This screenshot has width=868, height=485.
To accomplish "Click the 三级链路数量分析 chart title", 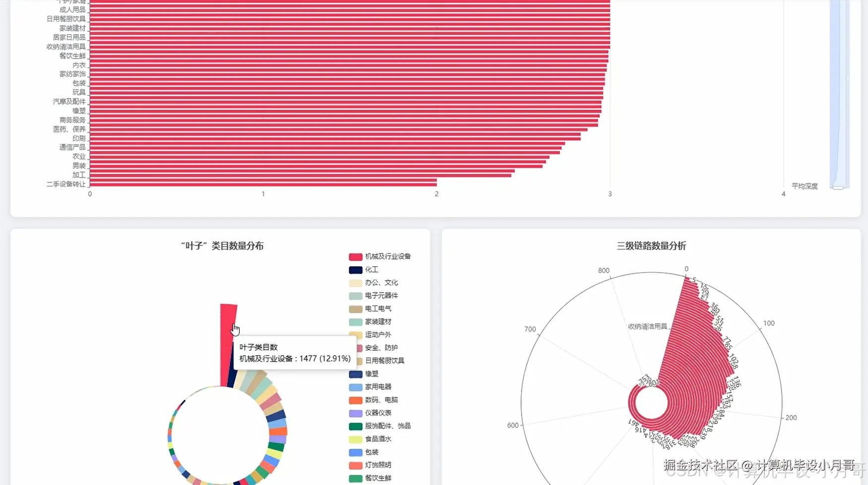I will (651, 246).
